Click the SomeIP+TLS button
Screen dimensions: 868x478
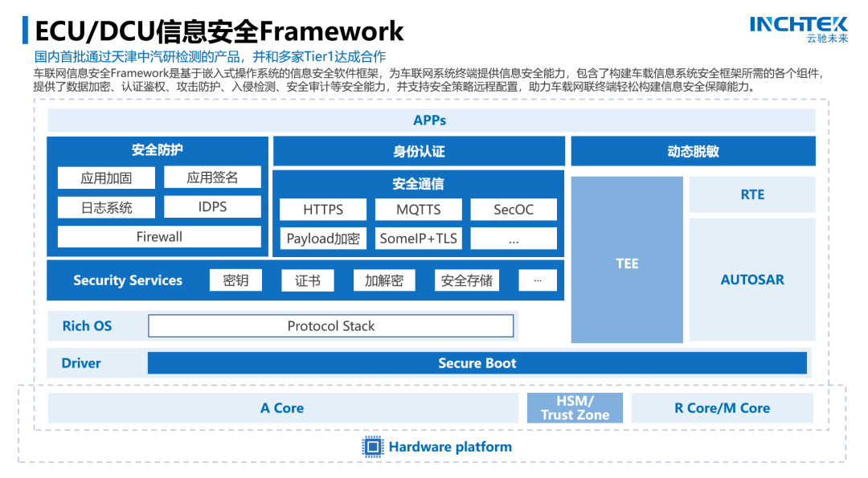418,238
